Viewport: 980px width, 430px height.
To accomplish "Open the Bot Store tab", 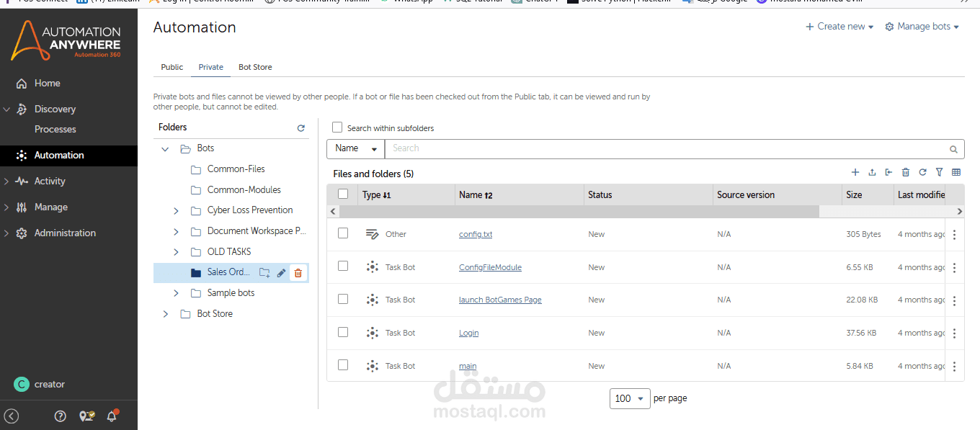I will click(x=254, y=67).
